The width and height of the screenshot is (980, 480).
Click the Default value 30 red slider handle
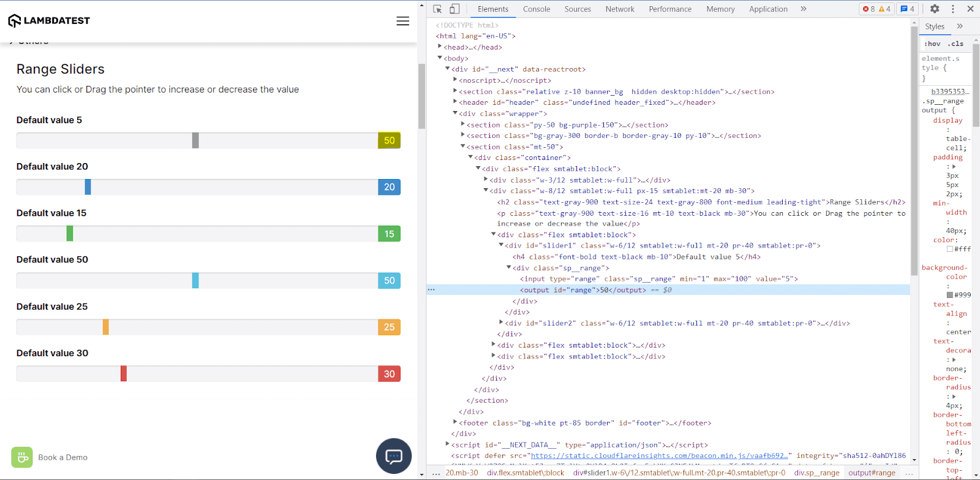(124, 373)
